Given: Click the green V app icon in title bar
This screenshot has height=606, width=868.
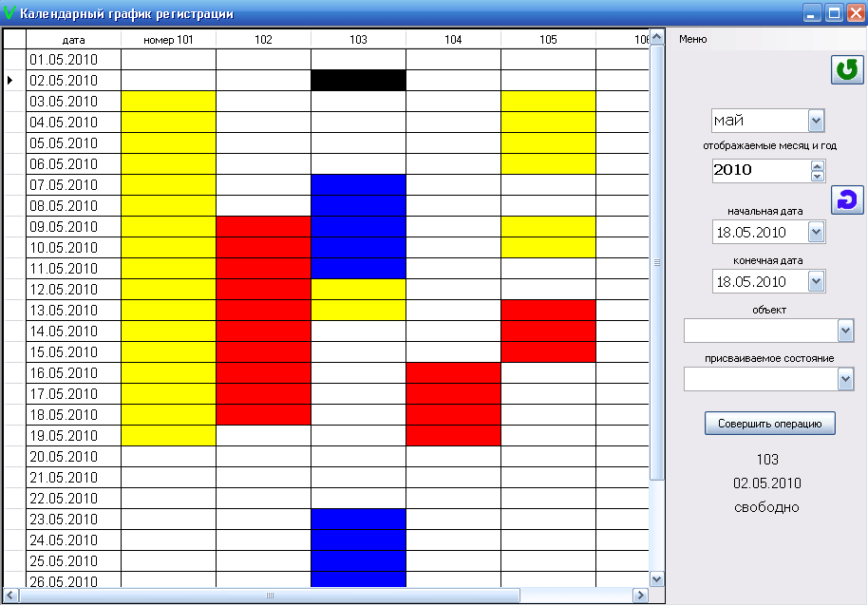Looking at the screenshot, I should pos(9,12).
